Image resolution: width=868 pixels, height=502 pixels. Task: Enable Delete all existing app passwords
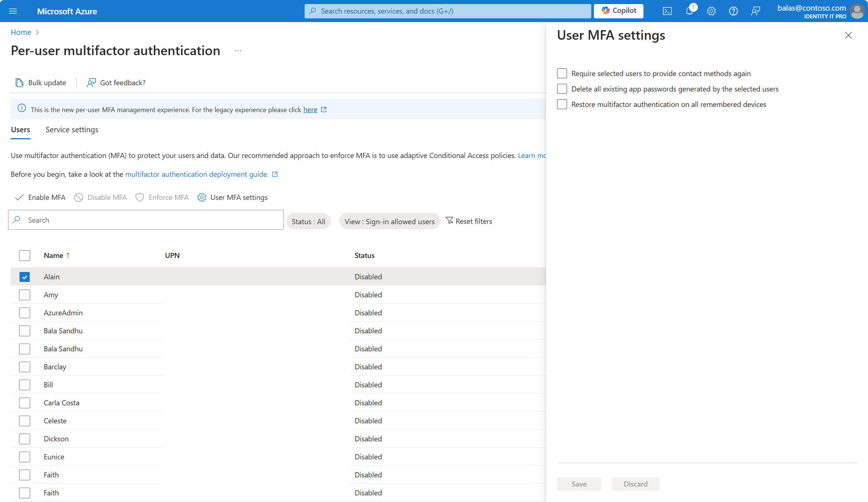coord(562,89)
